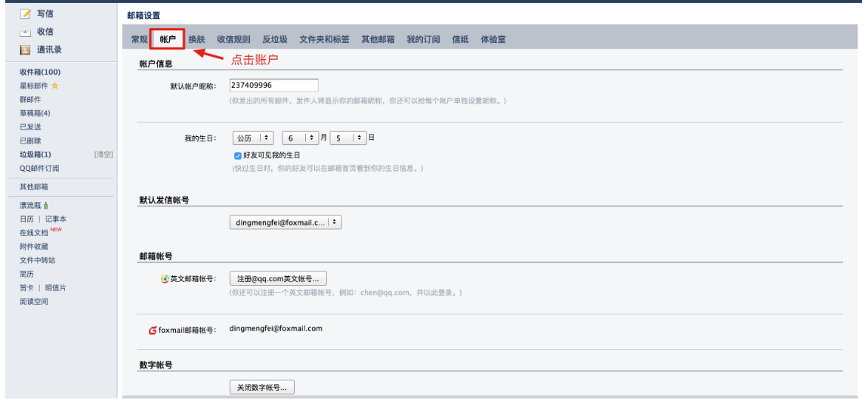Expand the default sender account dropdown

[x=286, y=222]
